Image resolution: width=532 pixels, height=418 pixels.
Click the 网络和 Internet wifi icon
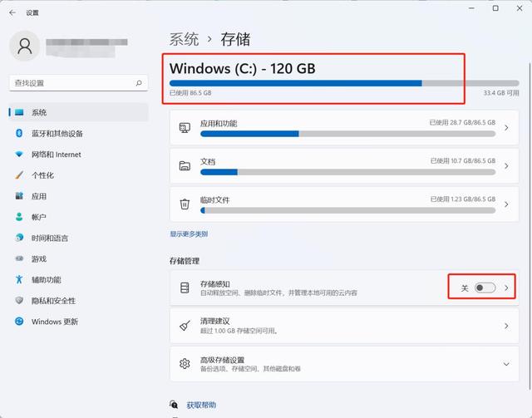tap(19, 155)
